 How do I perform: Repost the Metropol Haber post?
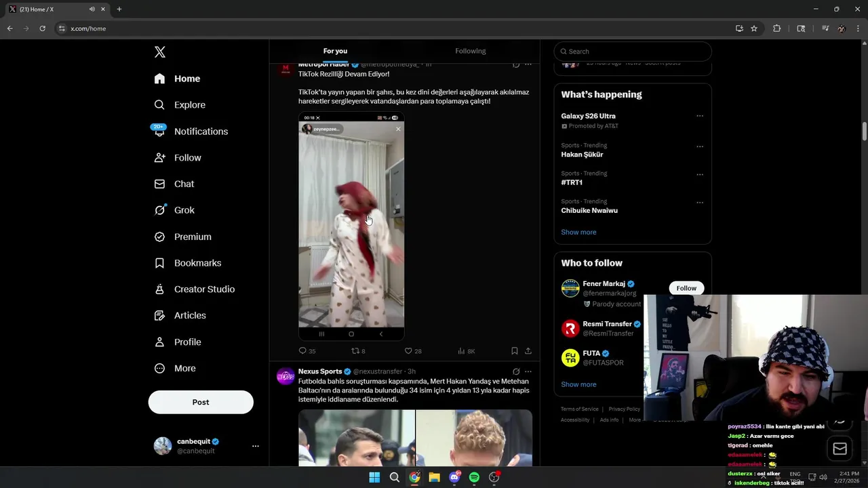click(358, 351)
